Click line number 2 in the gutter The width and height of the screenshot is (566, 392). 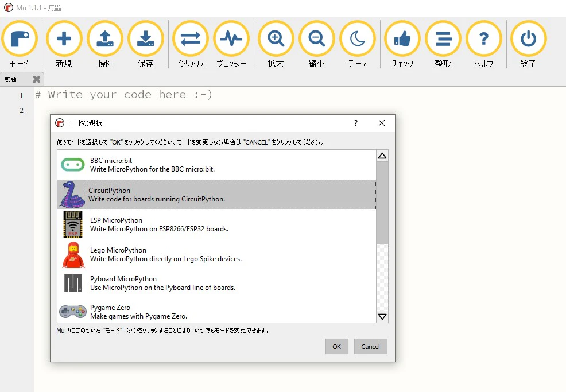pos(22,110)
